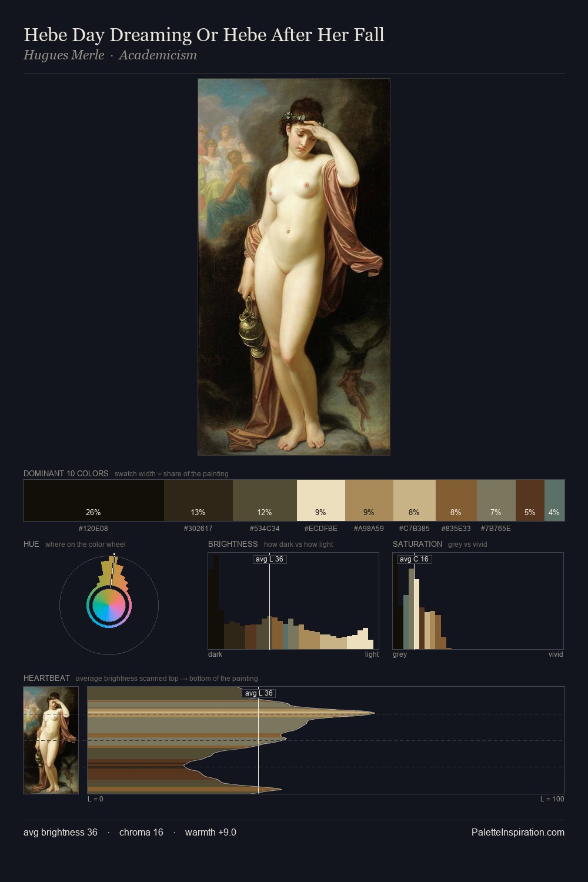The height and width of the screenshot is (882, 588).
Task: Click the hex label #7B765E
Action: tap(496, 529)
